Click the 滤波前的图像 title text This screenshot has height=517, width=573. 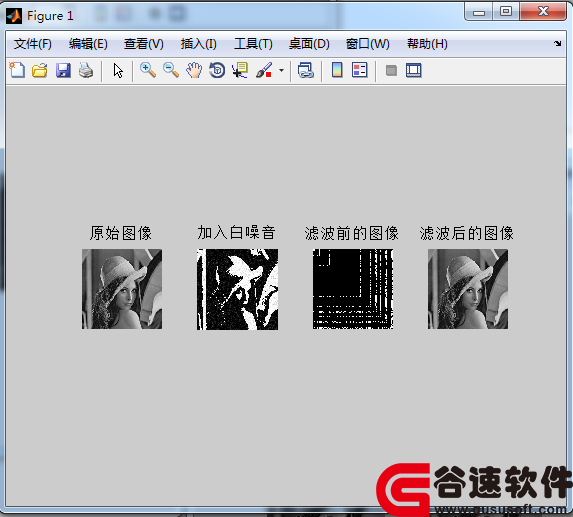click(352, 233)
